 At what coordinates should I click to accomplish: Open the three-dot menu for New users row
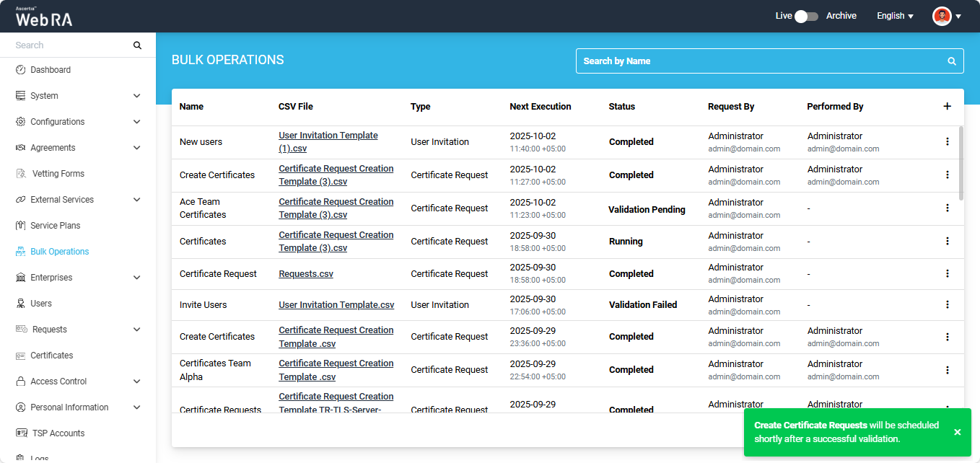click(948, 141)
